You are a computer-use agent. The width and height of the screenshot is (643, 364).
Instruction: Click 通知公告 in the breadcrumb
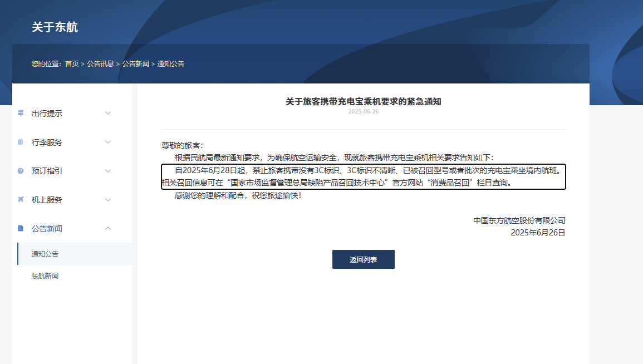[x=170, y=64]
